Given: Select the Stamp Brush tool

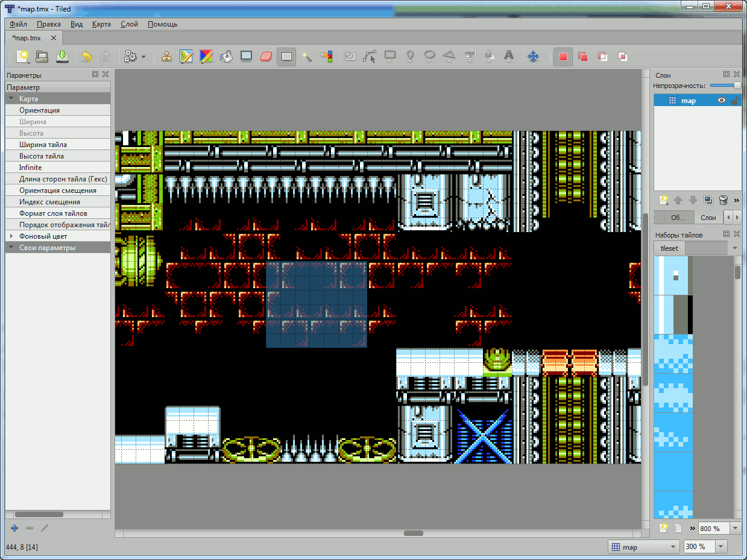Looking at the screenshot, I should [167, 57].
